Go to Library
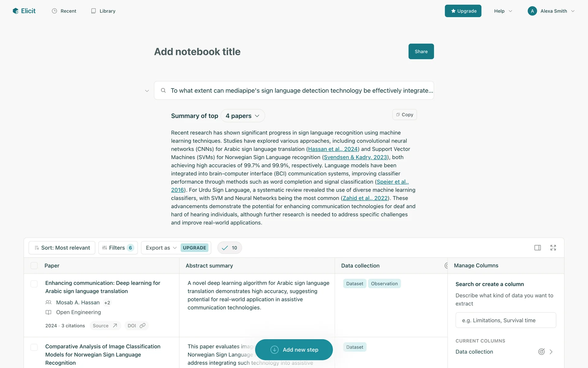The width and height of the screenshot is (588, 368). coord(103,11)
